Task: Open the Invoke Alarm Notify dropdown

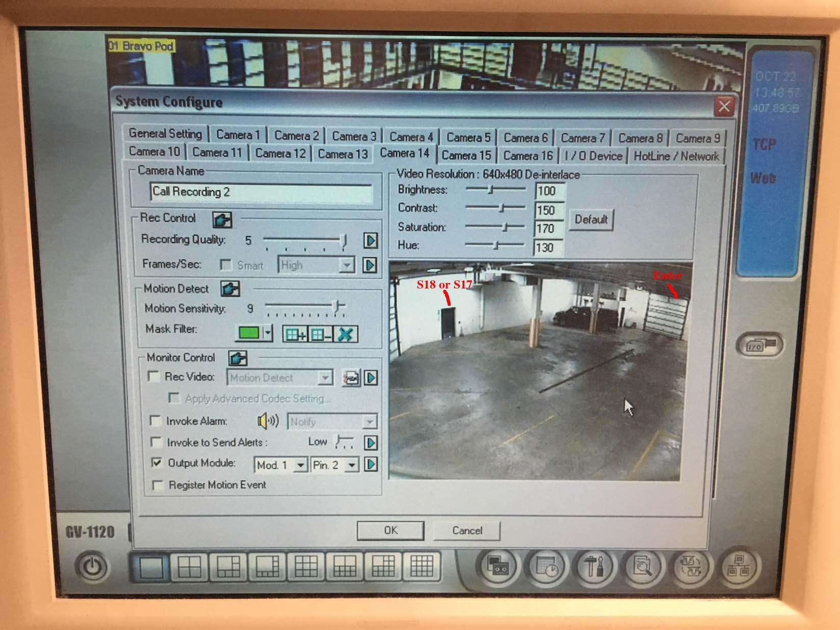Action: coord(332,422)
